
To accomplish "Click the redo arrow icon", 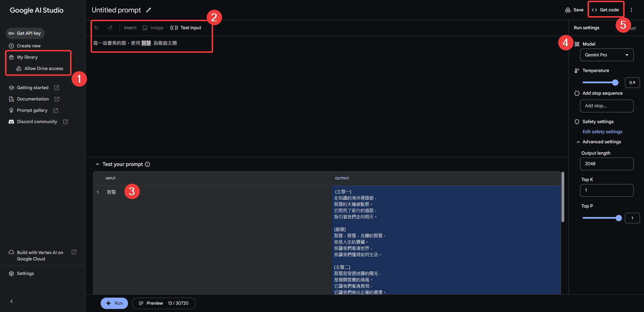I will tap(110, 28).
